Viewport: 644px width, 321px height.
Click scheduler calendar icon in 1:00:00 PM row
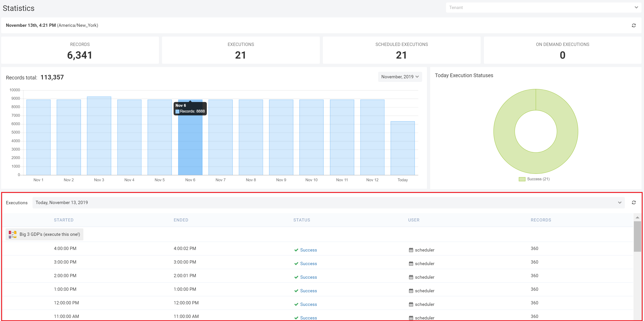tap(411, 291)
